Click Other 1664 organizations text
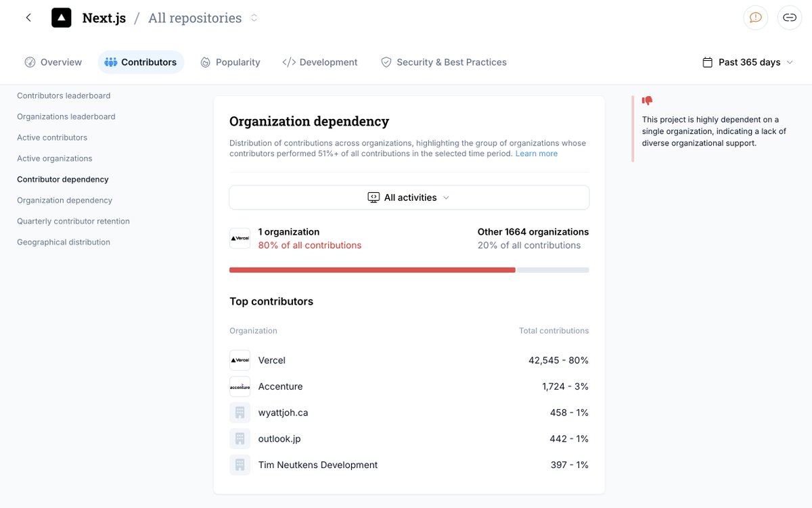Screen dimensions: 812x508 click(533, 232)
